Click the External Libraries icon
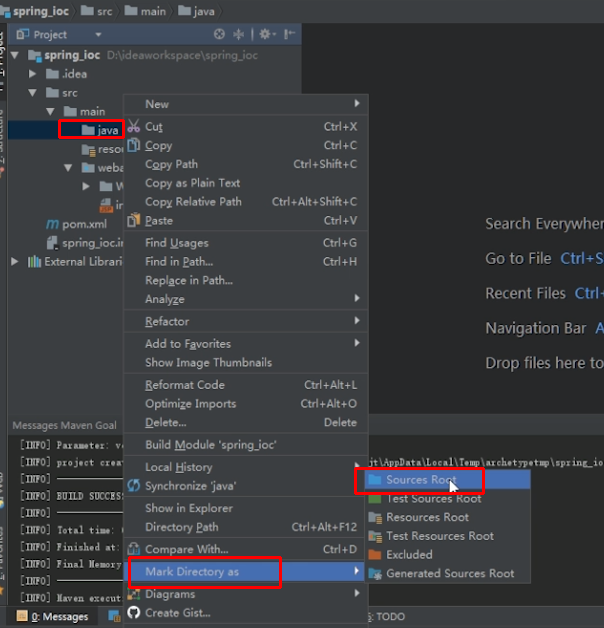 [x=34, y=262]
